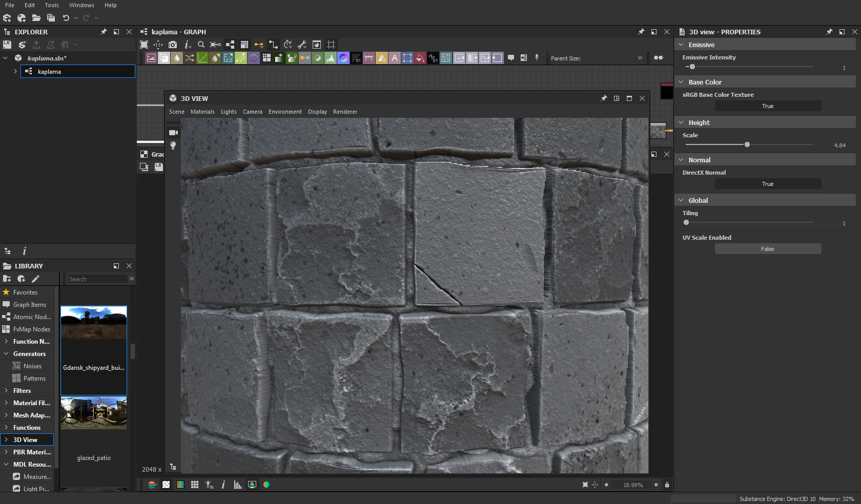Activate the graph search icon
This screenshot has height=504, width=861.
201,45
